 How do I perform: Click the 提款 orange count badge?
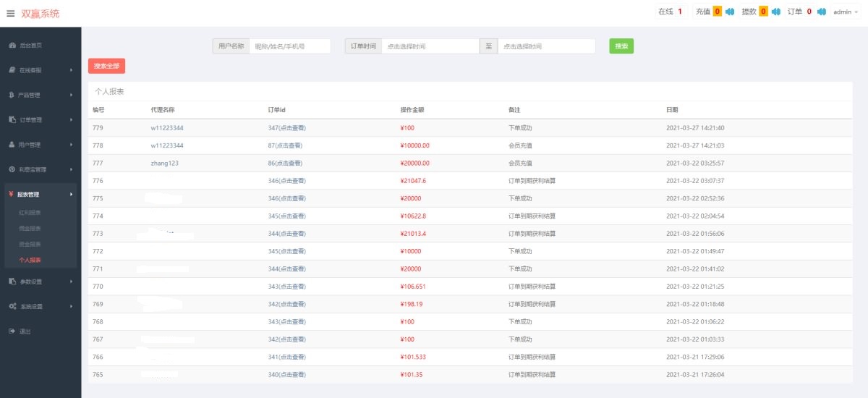point(763,12)
